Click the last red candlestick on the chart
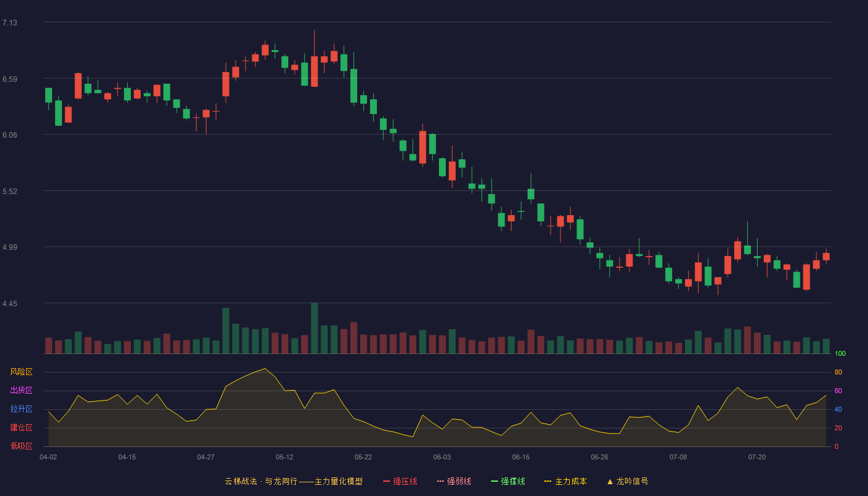The width and height of the screenshot is (868, 496). click(x=826, y=256)
